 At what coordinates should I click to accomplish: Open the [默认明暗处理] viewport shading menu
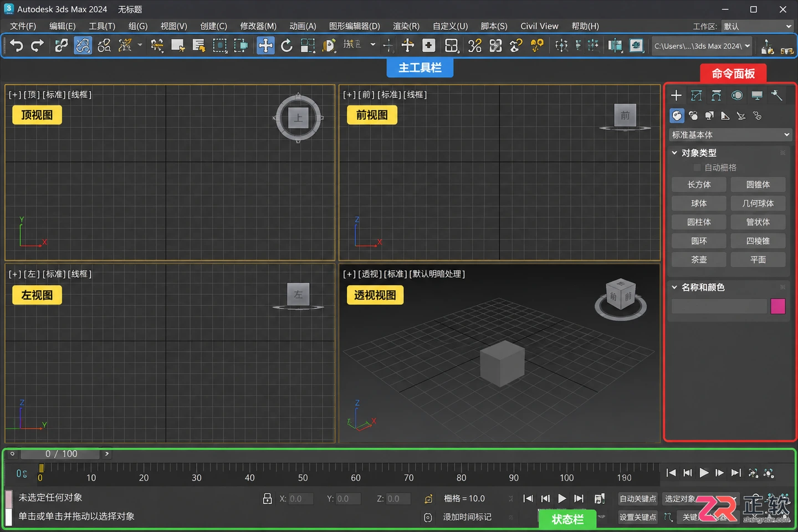[437, 274]
